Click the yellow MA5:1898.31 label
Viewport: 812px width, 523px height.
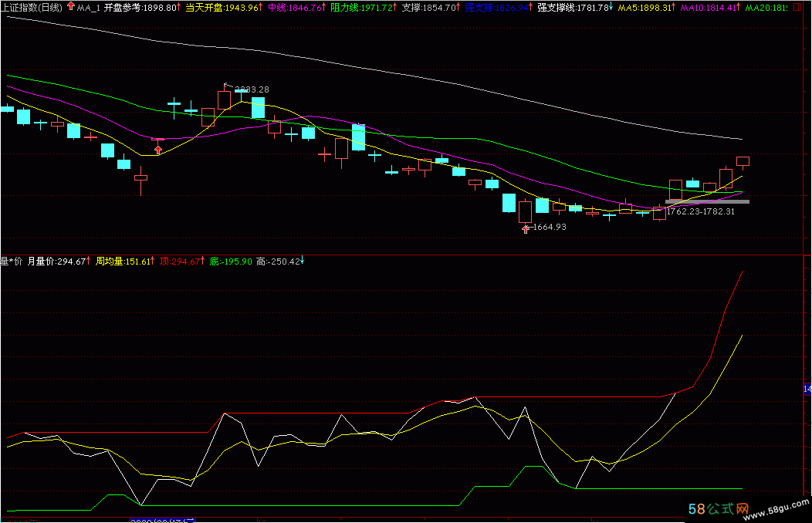(x=645, y=8)
